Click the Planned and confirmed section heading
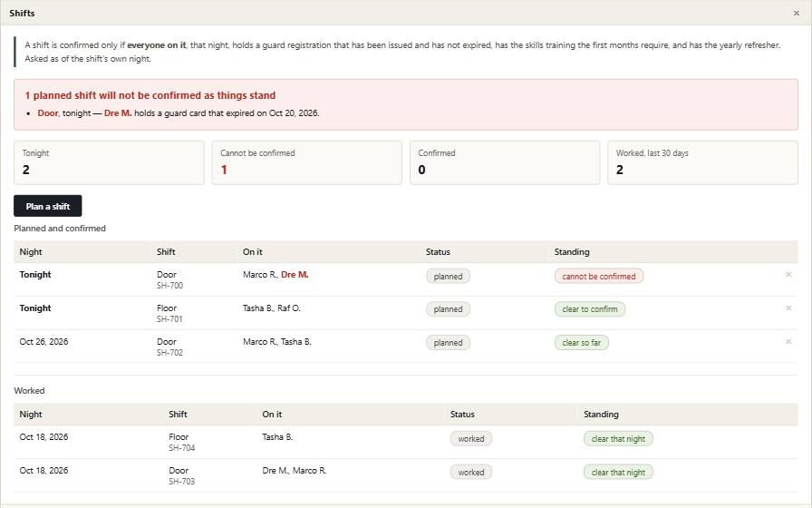This screenshot has width=812, height=508. click(x=60, y=229)
